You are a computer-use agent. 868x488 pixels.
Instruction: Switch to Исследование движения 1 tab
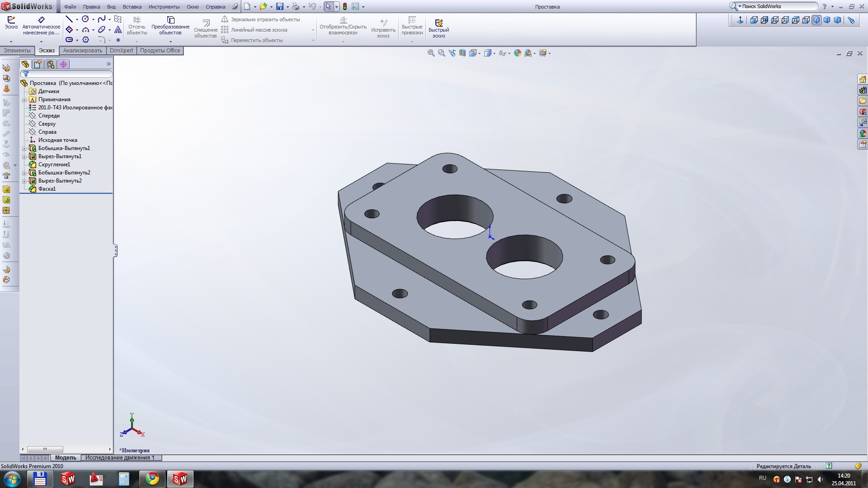(x=120, y=458)
